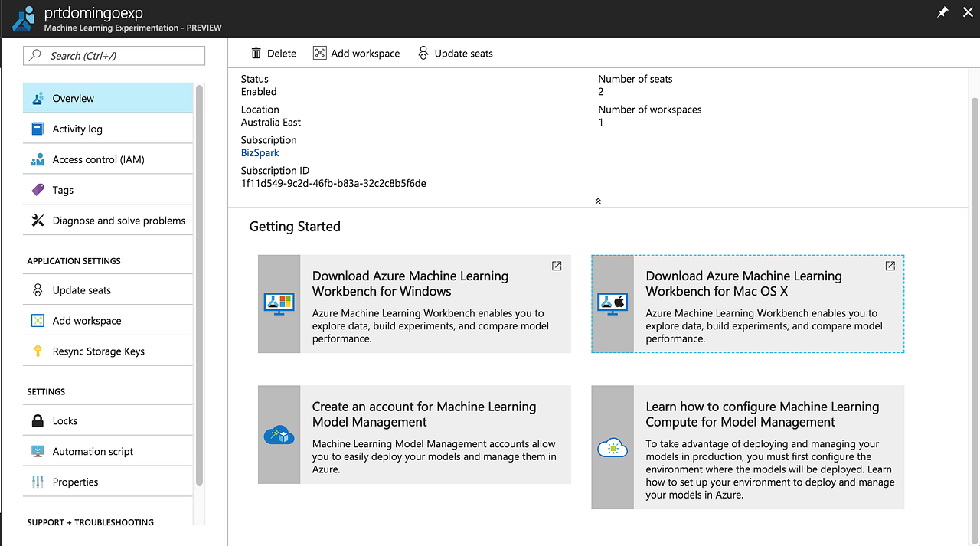
Task: Collapse the status details section with the chevron
Action: coord(597,201)
